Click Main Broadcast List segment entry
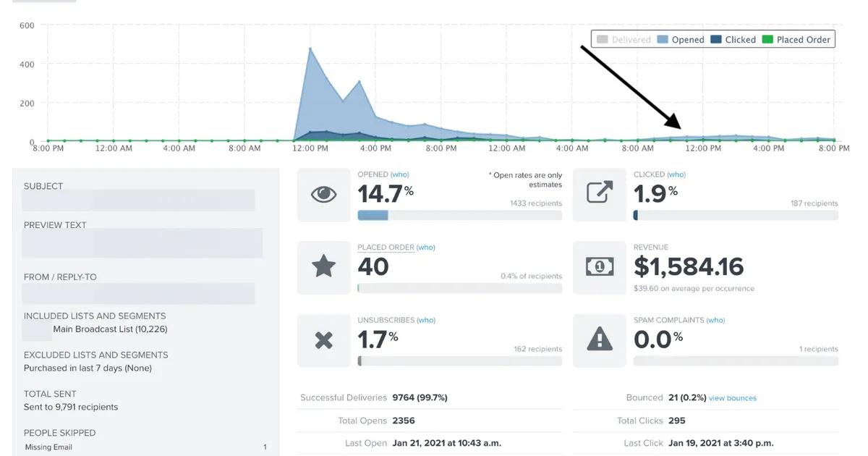 (110, 329)
